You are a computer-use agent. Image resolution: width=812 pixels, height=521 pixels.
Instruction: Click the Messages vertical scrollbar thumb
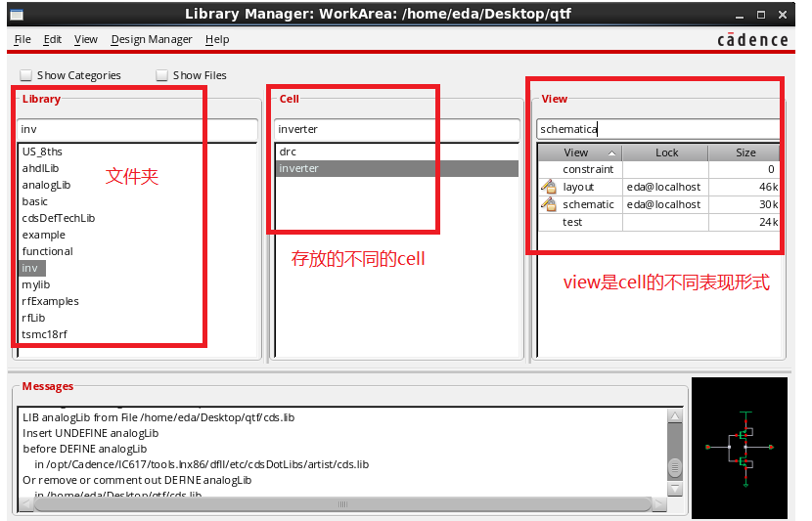(675, 467)
